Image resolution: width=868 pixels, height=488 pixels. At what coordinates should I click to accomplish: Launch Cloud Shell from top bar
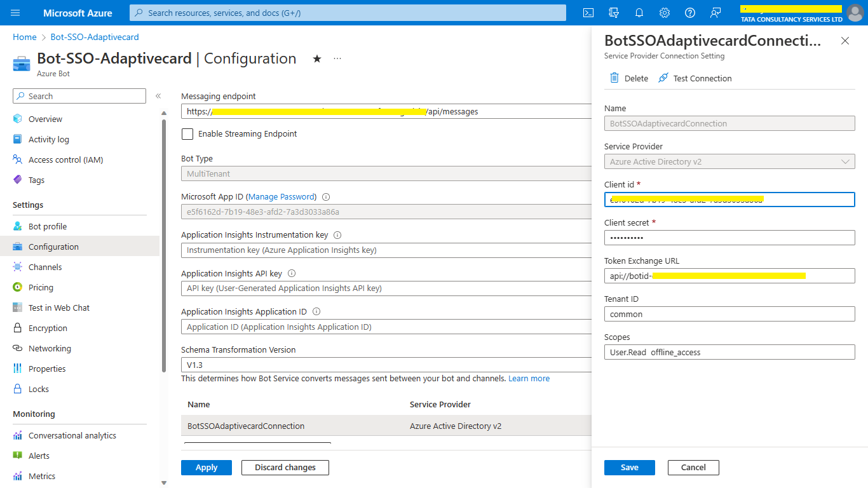pos(588,13)
